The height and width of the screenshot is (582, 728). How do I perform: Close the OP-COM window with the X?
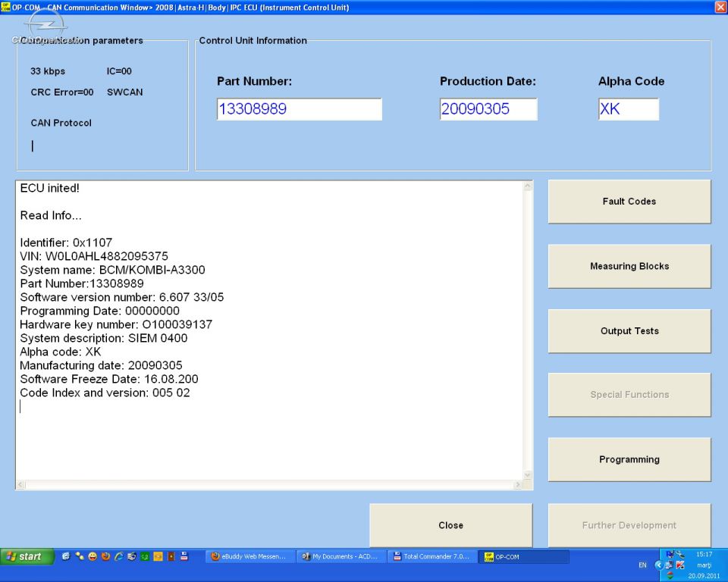coord(720,7)
